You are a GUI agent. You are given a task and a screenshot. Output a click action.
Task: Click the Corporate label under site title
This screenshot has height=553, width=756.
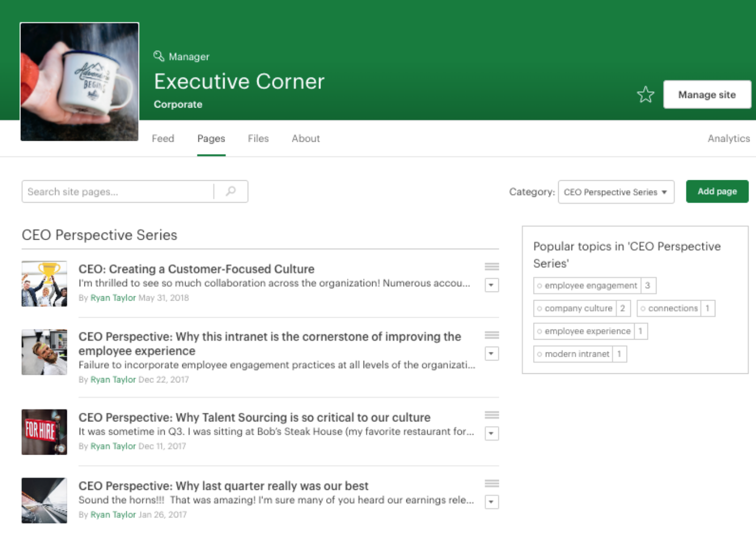[x=178, y=104]
